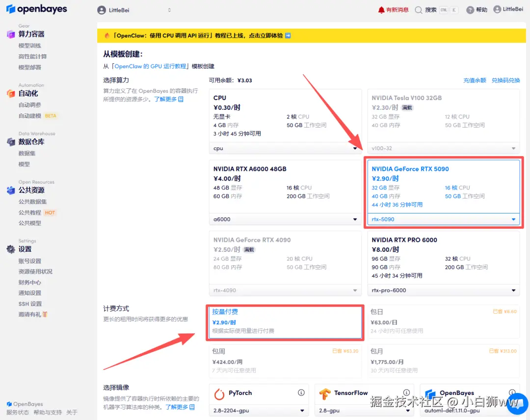The image size is (530, 420).
Task: Click the 设置 gear icon
Action: (11, 249)
